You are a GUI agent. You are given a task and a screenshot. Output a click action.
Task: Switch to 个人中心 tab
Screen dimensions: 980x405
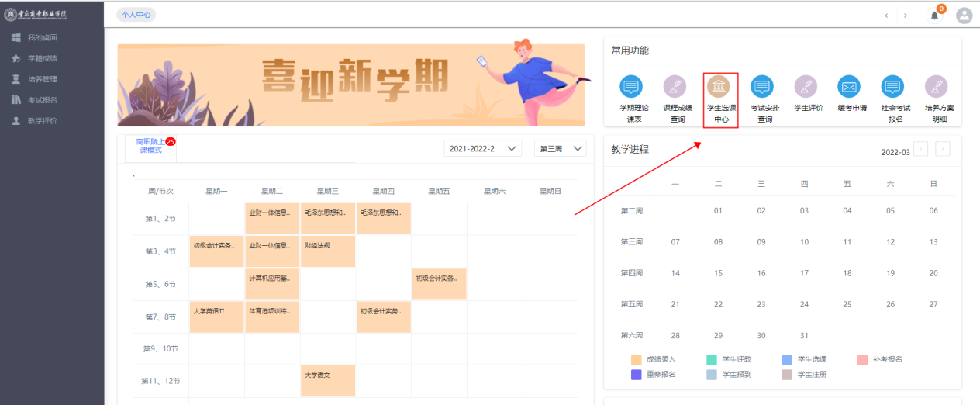[136, 15]
